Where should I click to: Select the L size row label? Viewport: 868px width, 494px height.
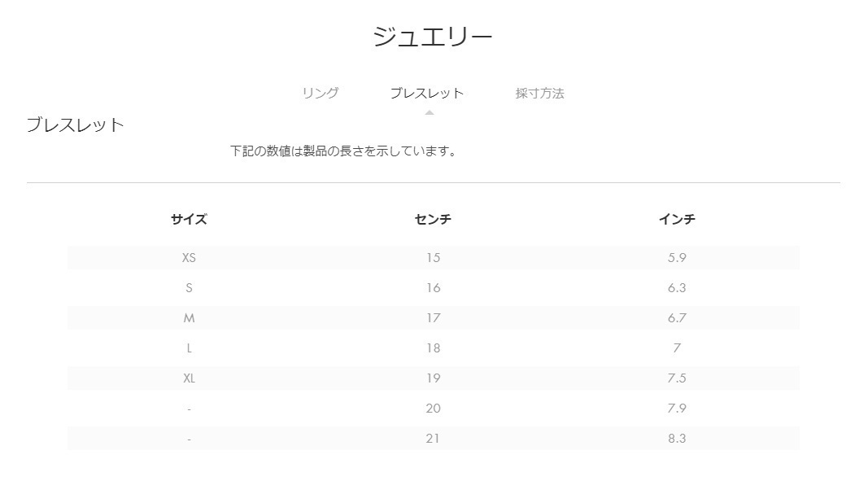coord(189,348)
